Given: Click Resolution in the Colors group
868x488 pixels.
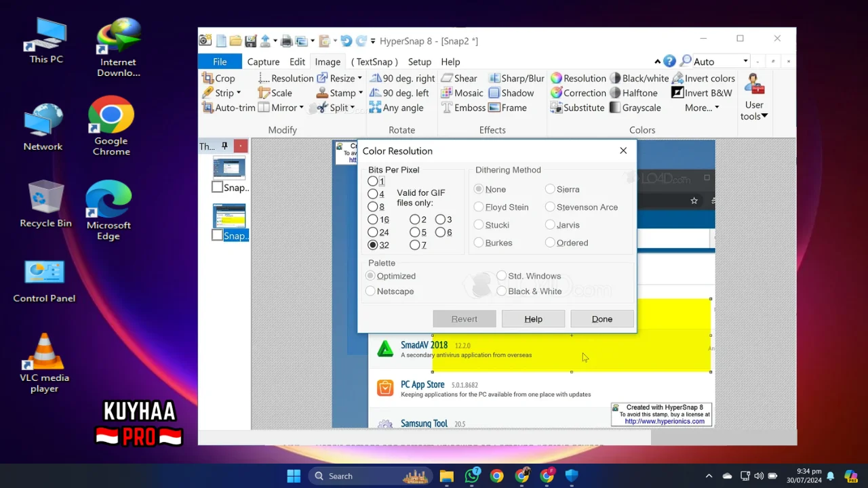Looking at the screenshot, I should pos(578,79).
